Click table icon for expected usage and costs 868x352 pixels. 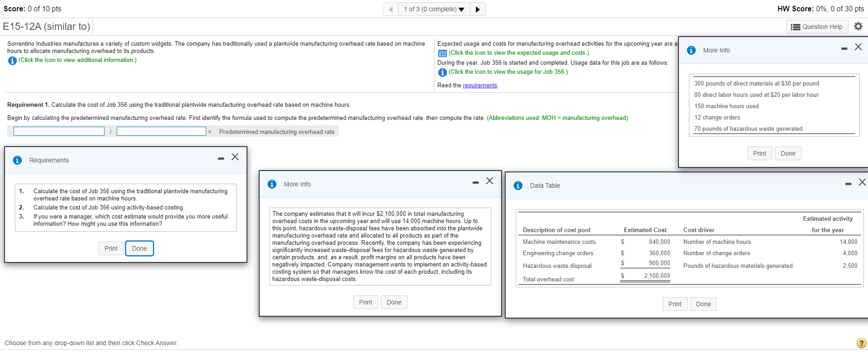point(442,53)
